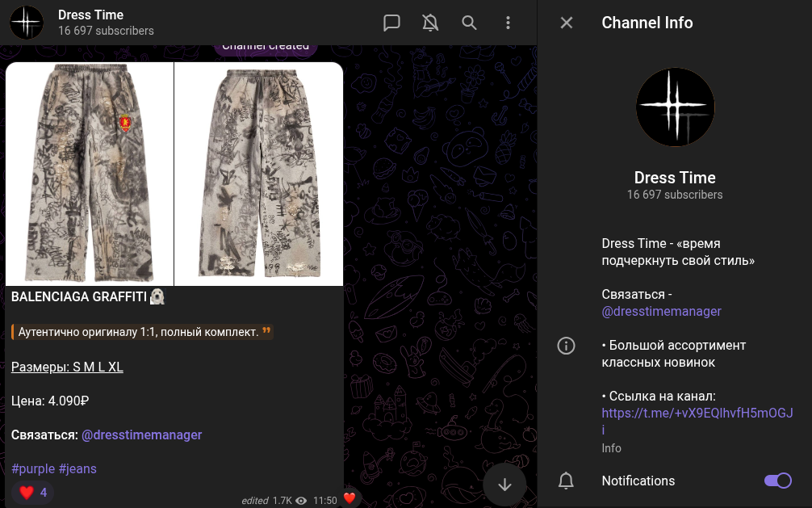Open the front-view Balenciaga pants photo
The width and height of the screenshot is (812, 508).
[89, 172]
